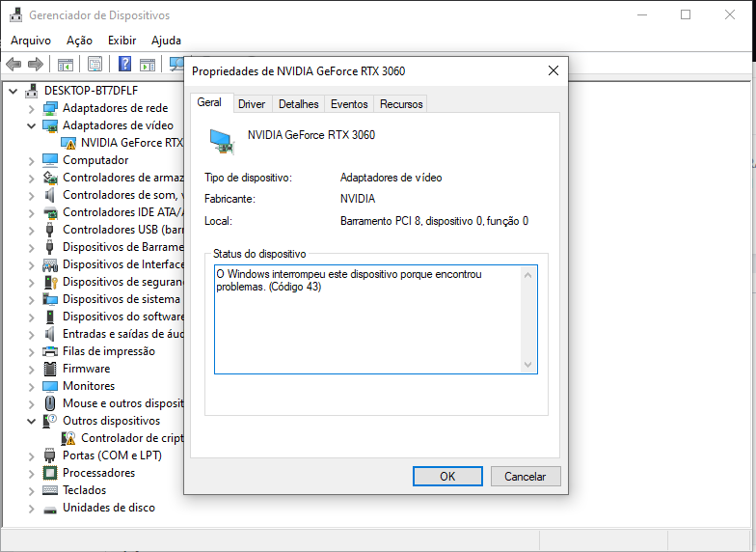756x552 pixels.
Task: Click the Adaptadores de rede icon
Action: coord(50,108)
